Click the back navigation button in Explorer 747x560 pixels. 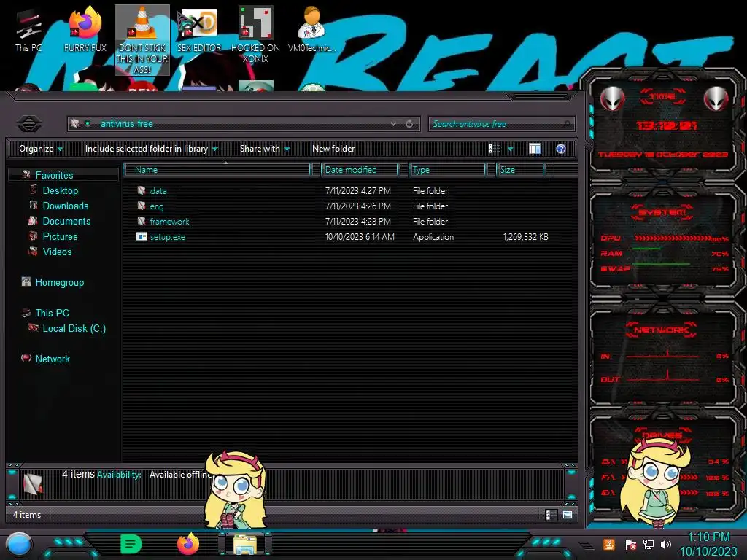28,124
